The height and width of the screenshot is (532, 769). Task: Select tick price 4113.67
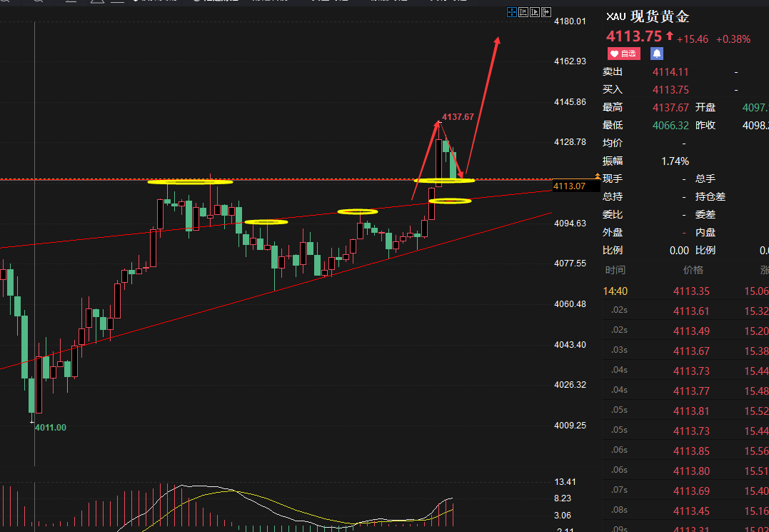tap(691, 351)
